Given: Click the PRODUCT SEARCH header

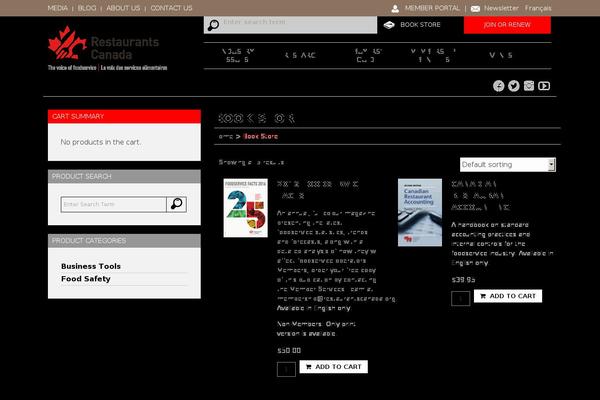Looking at the screenshot, I should (124, 176).
